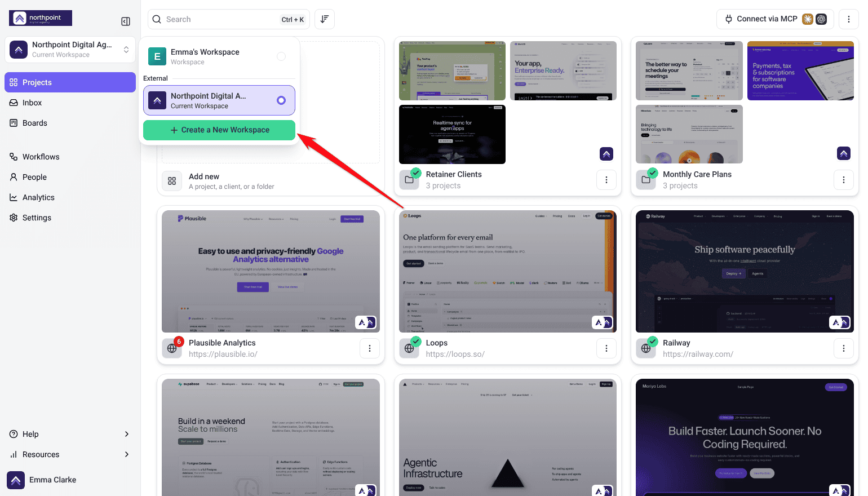
Task: Click the Emma Clarke avatar icon
Action: pos(16,480)
